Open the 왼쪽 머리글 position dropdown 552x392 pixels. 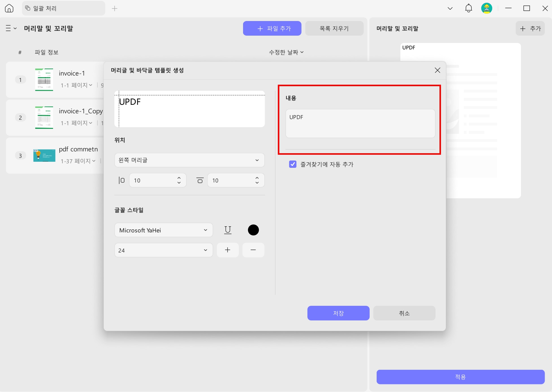189,160
